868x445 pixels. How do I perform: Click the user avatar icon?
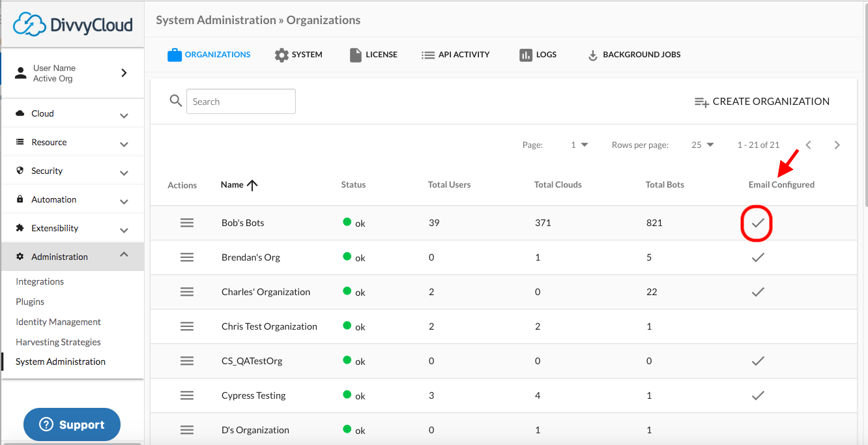point(20,73)
